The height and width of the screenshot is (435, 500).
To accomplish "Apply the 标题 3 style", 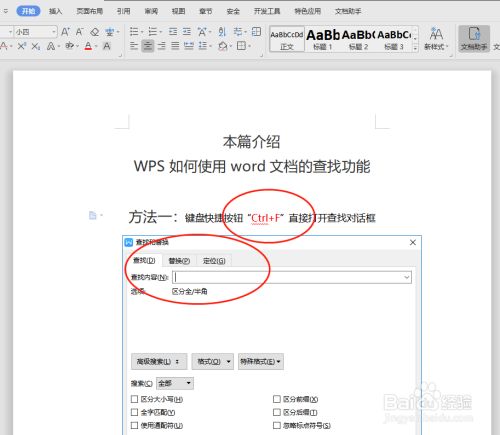I will tap(394, 39).
